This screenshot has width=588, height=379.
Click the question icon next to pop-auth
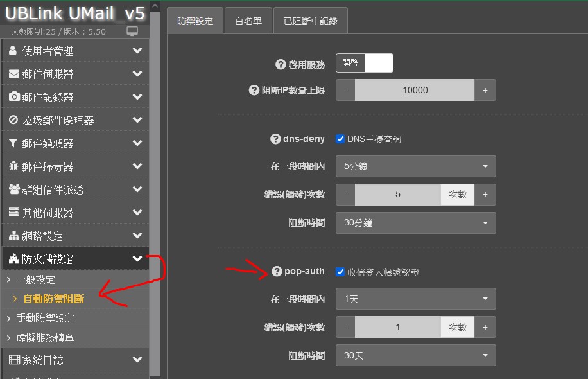[277, 272]
